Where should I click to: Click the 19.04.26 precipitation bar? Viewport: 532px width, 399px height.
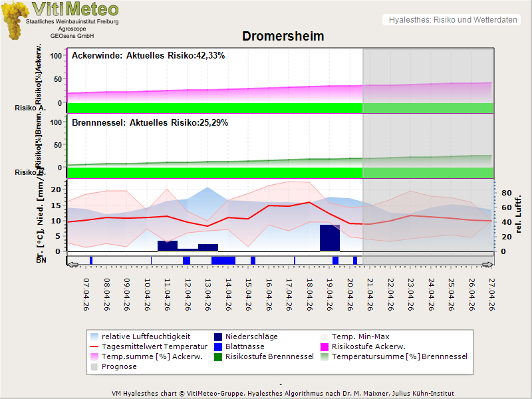coord(330,238)
